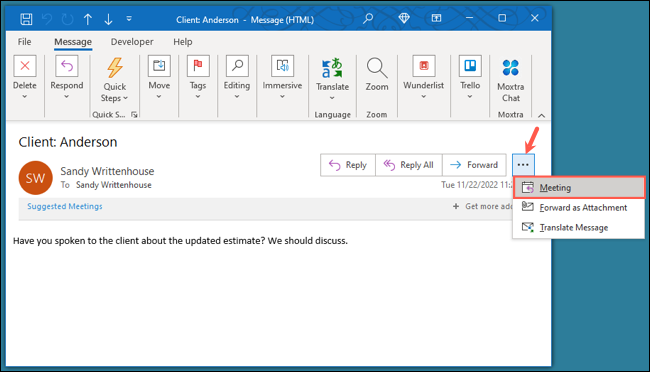Open Moxtra Chat icon
The image size is (650, 372).
[511, 68]
